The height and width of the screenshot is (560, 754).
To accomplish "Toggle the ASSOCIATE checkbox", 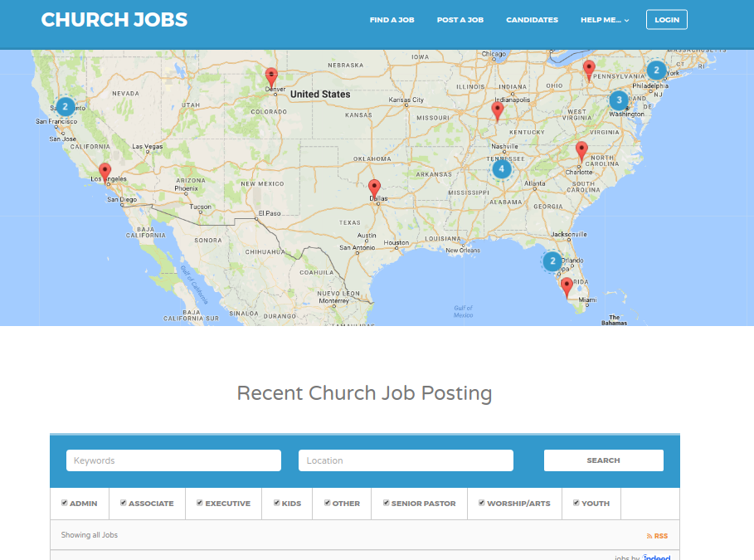I will [123, 503].
